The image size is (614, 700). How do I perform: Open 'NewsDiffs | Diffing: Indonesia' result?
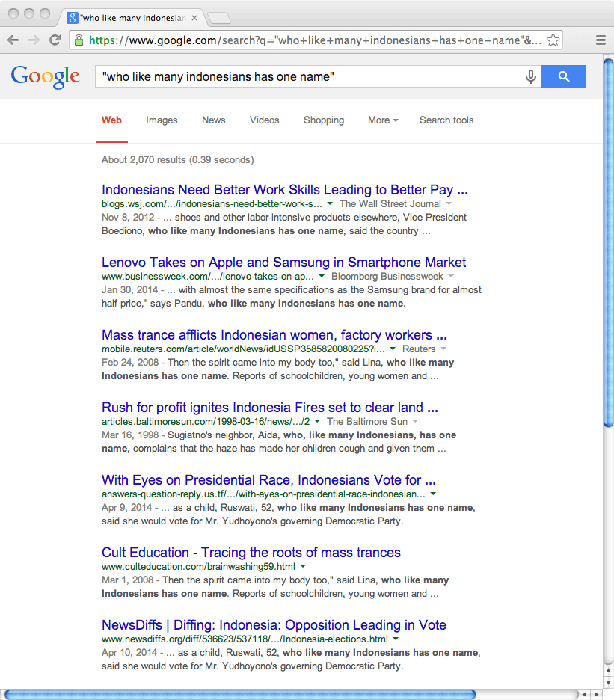click(274, 625)
